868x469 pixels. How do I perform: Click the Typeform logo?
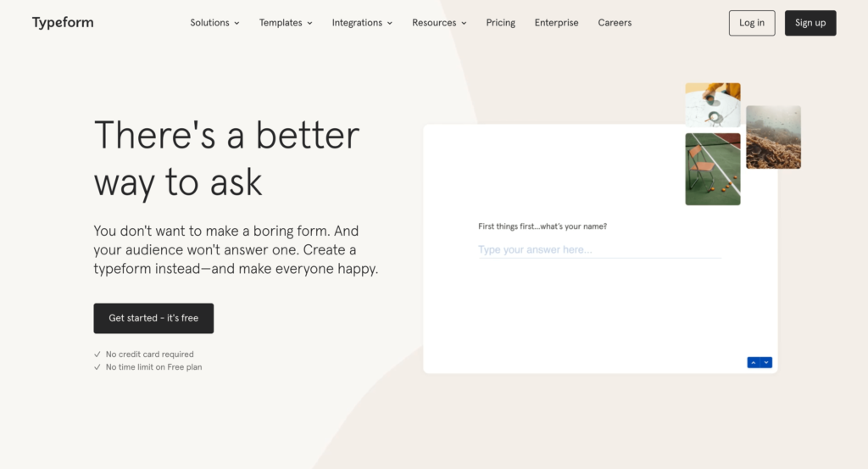(63, 23)
